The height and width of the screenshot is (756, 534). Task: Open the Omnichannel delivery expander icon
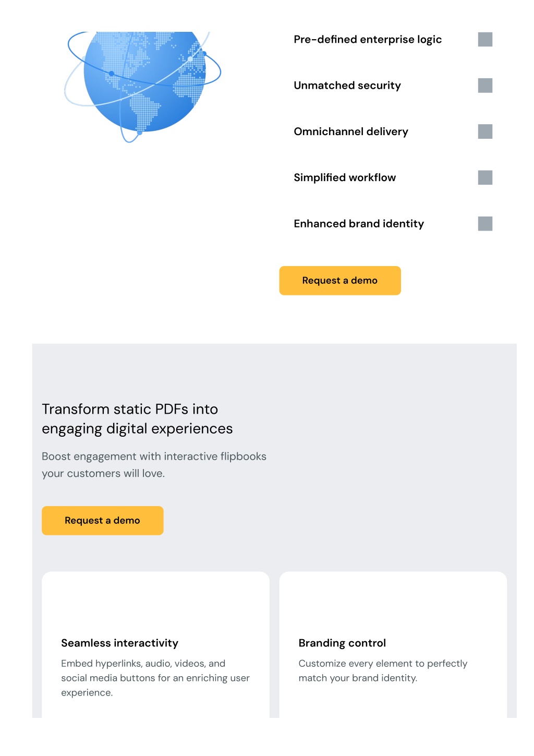[485, 131]
